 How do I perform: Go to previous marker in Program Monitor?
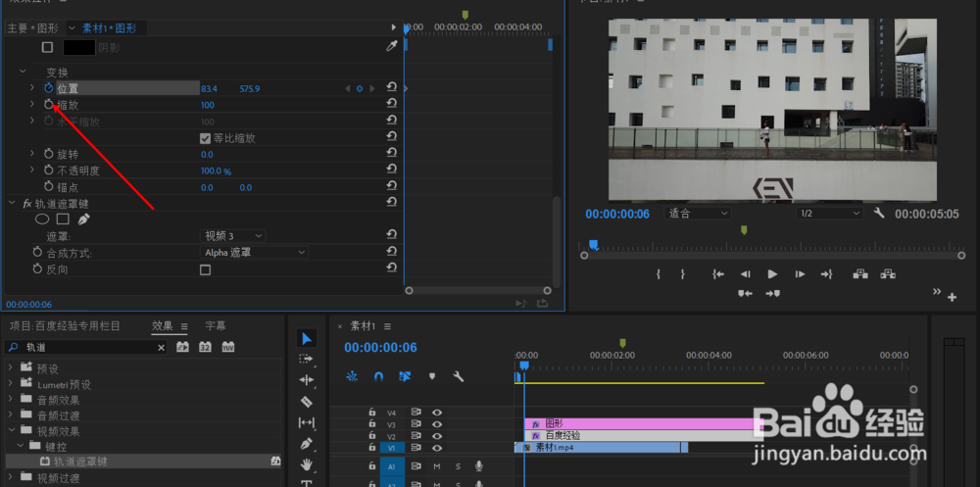coord(745,293)
